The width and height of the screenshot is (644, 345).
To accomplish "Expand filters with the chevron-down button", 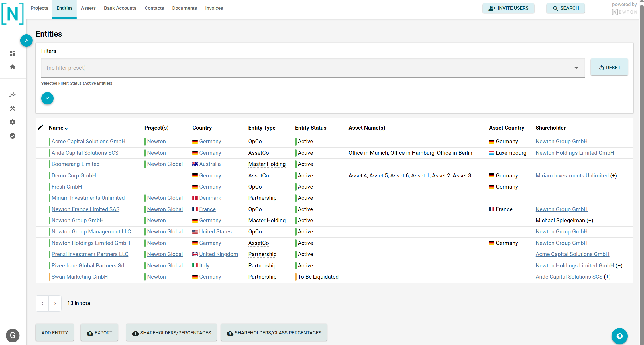I will pyautogui.click(x=48, y=98).
